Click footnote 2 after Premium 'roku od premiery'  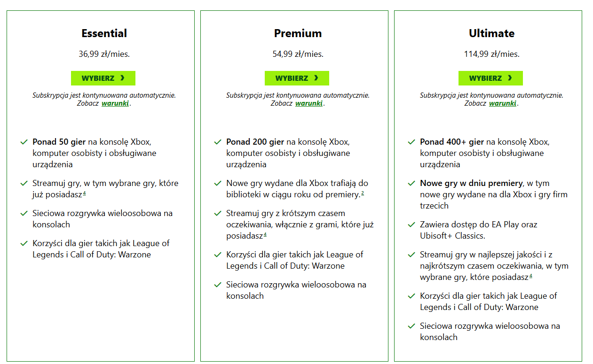[363, 193]
